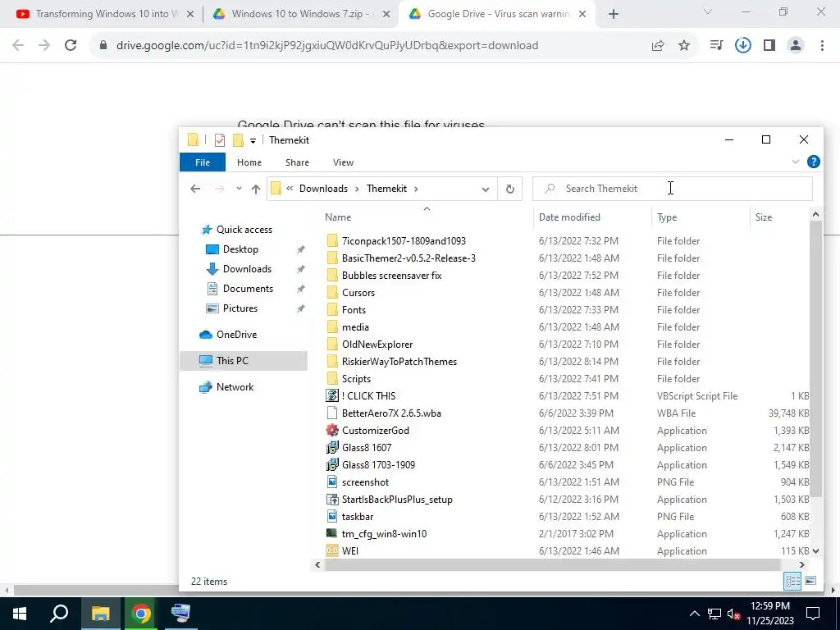Click the Search Themekit box

(673, 189)
